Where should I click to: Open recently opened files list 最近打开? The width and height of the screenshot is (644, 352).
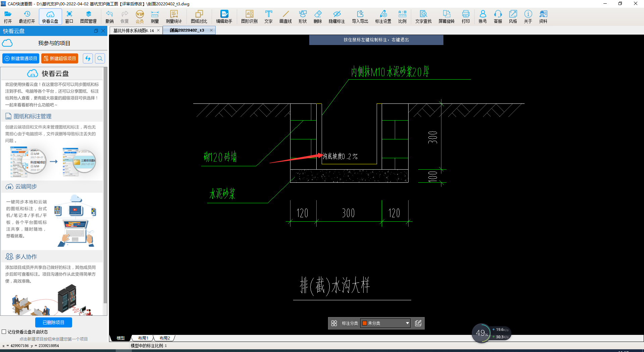point(27,16)
